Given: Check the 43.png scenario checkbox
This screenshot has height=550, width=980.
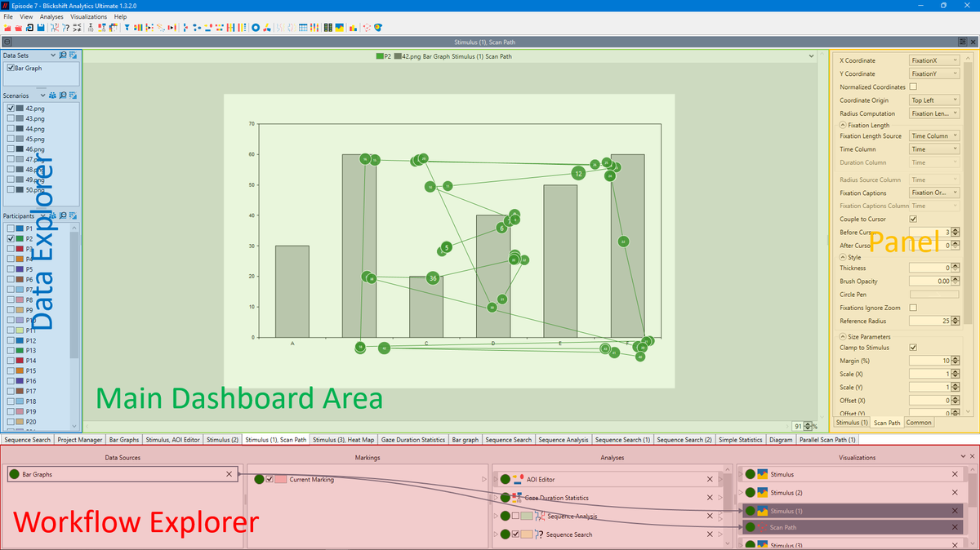Looking at the screenshot, I should (x=11, y=118).
